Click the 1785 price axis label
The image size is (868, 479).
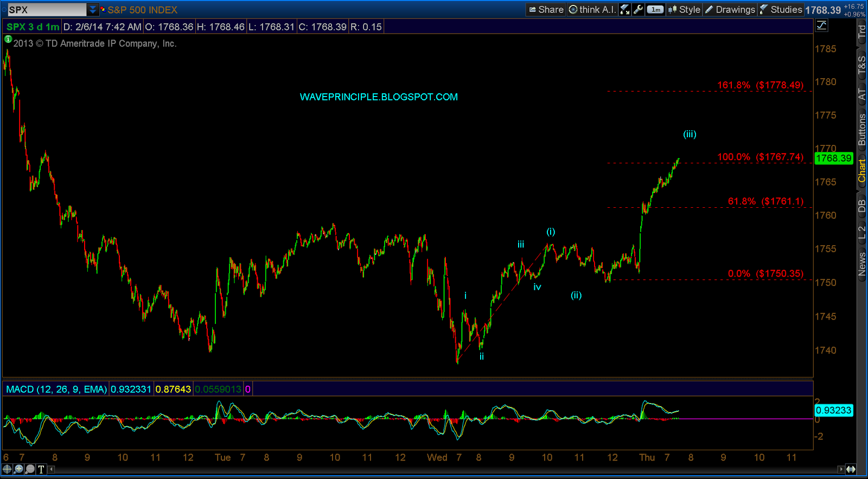click(826, 49)
